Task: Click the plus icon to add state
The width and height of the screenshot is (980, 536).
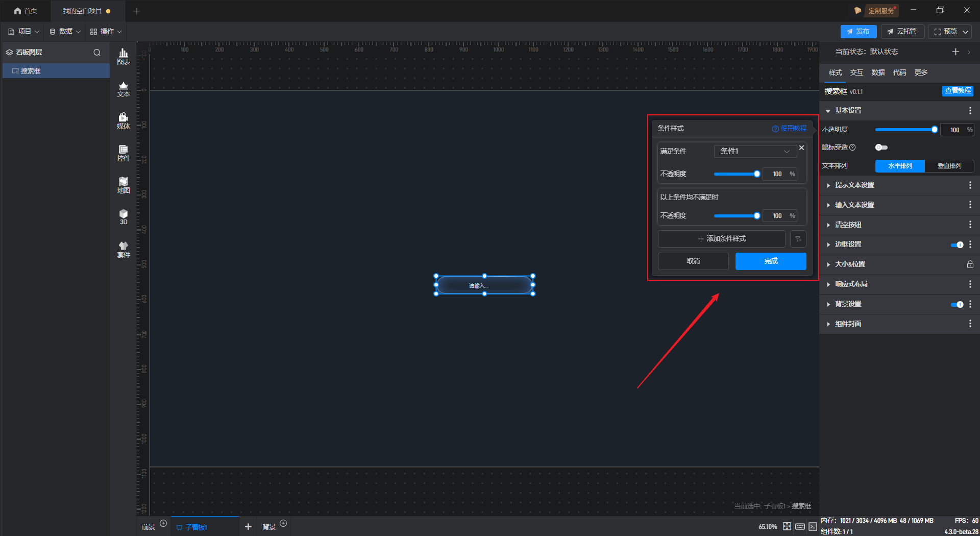Action: (955, 52)
